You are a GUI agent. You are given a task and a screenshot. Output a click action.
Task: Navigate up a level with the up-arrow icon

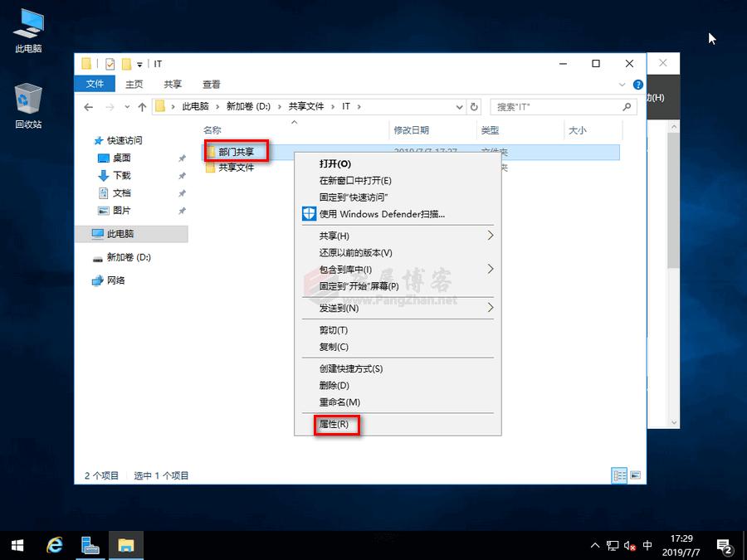(x=141, y=106)
